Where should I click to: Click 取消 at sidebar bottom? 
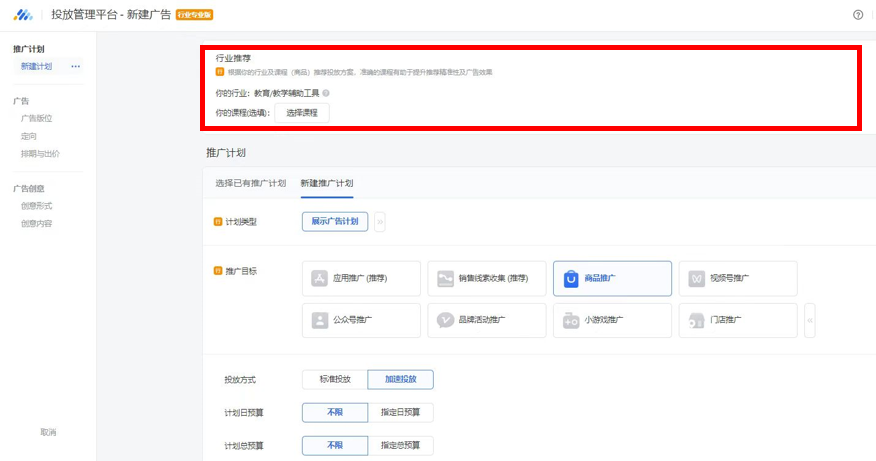point(48,432)
